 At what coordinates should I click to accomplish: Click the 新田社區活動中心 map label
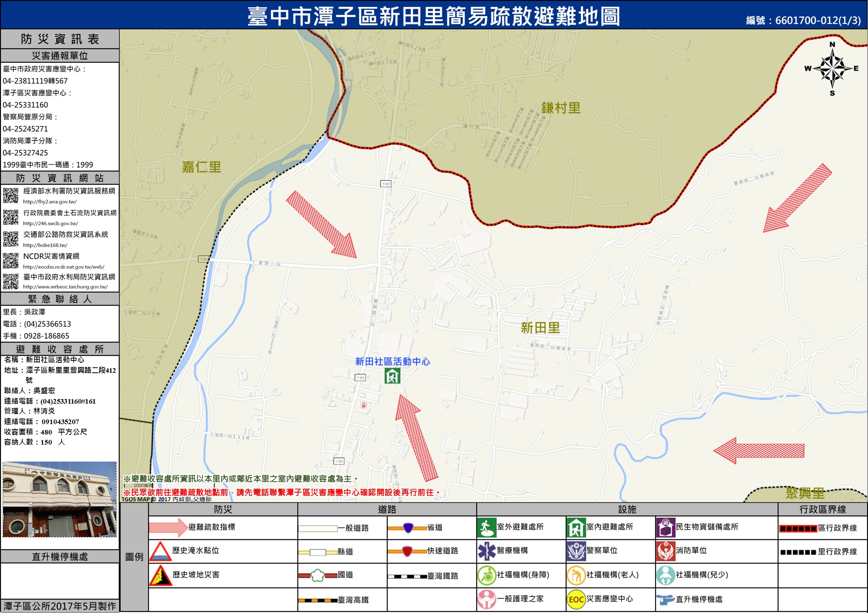tap(392, 362)
